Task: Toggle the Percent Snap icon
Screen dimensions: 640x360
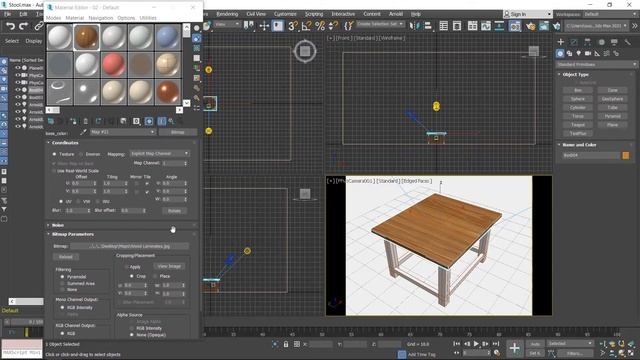Action: click(320, 26)
